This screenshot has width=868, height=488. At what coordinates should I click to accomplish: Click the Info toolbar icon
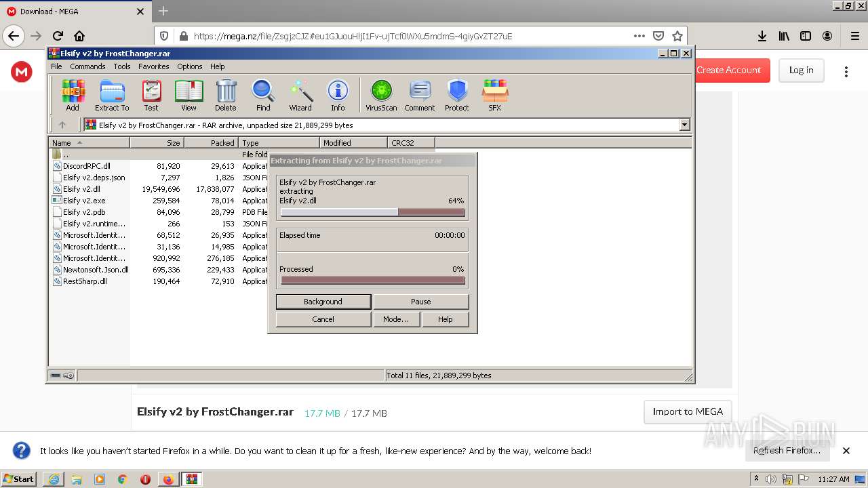338,95
